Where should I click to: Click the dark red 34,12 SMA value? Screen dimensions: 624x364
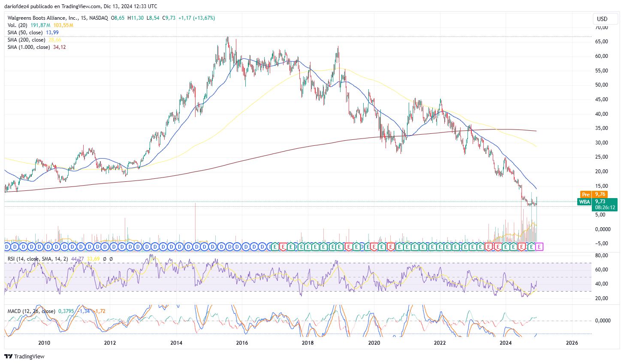click(60, 47)
